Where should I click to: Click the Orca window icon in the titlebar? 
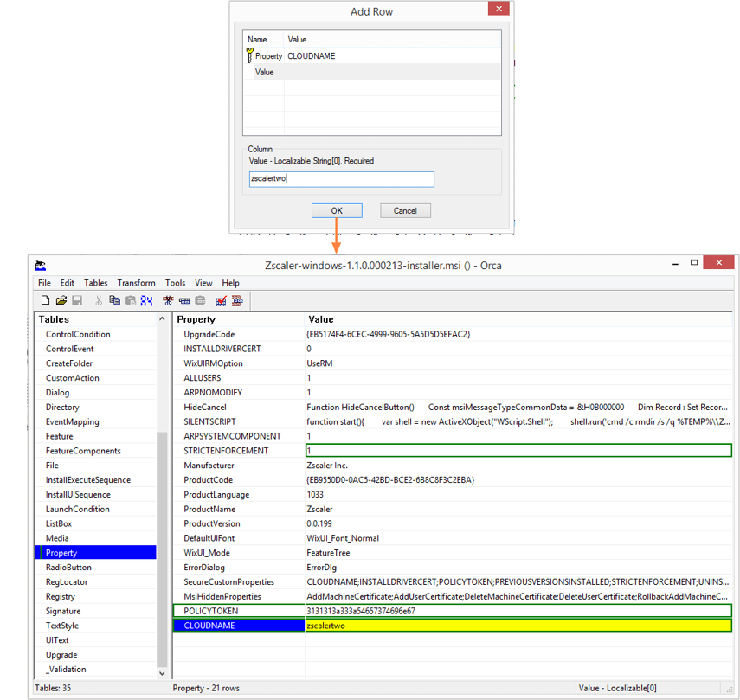pyautogui.click(x=40, y=266)
